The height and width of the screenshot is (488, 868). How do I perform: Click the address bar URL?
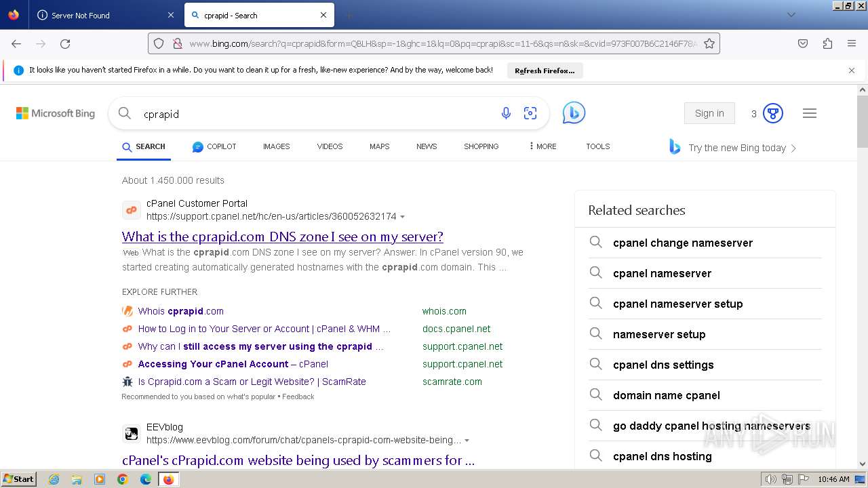click(443, 43)
